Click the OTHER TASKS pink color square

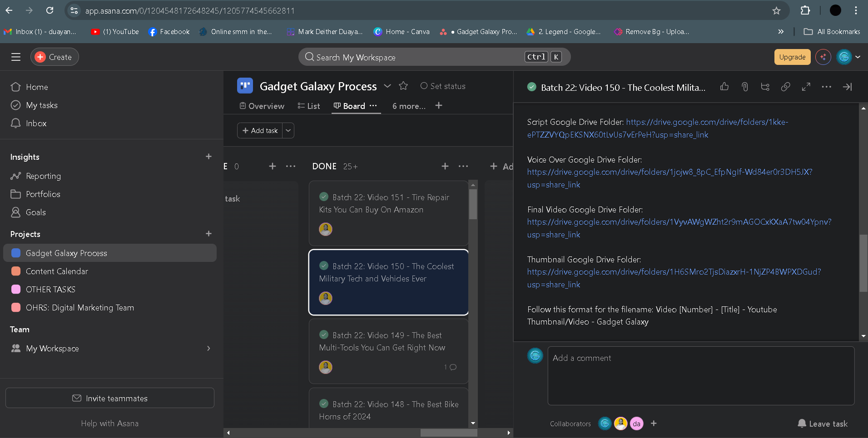click(x=16, y=290)
